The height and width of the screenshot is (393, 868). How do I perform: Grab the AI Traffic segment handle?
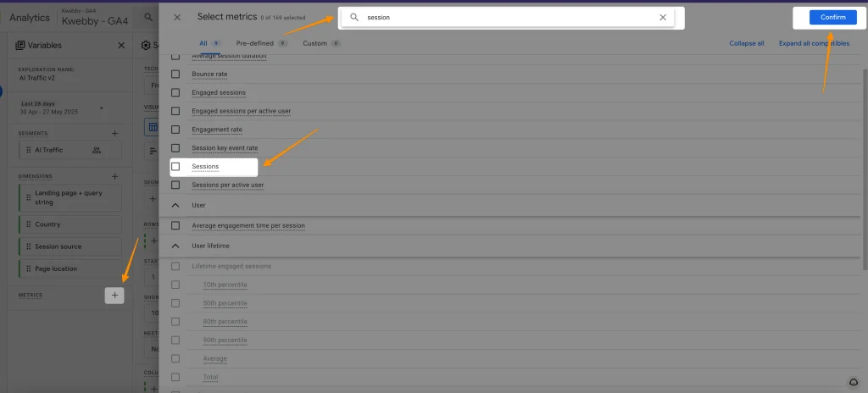point(29,150)
